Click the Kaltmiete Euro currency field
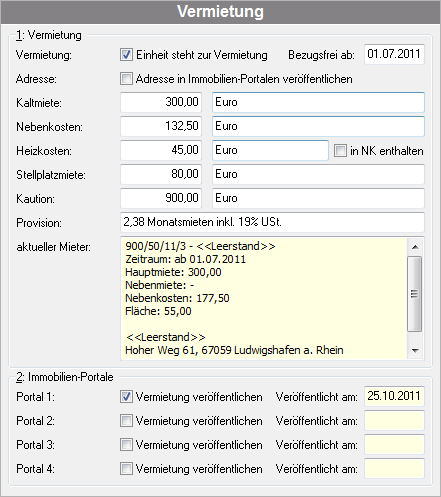 click(318, 102)
